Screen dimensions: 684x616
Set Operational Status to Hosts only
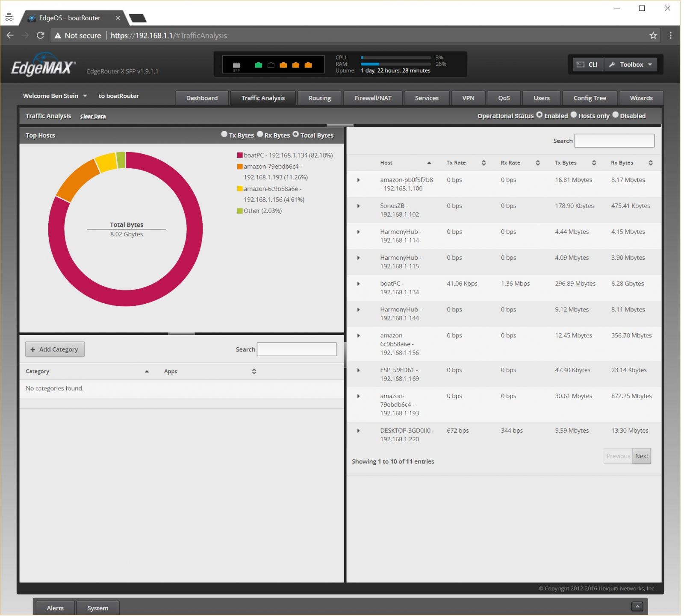click(574, 114)
